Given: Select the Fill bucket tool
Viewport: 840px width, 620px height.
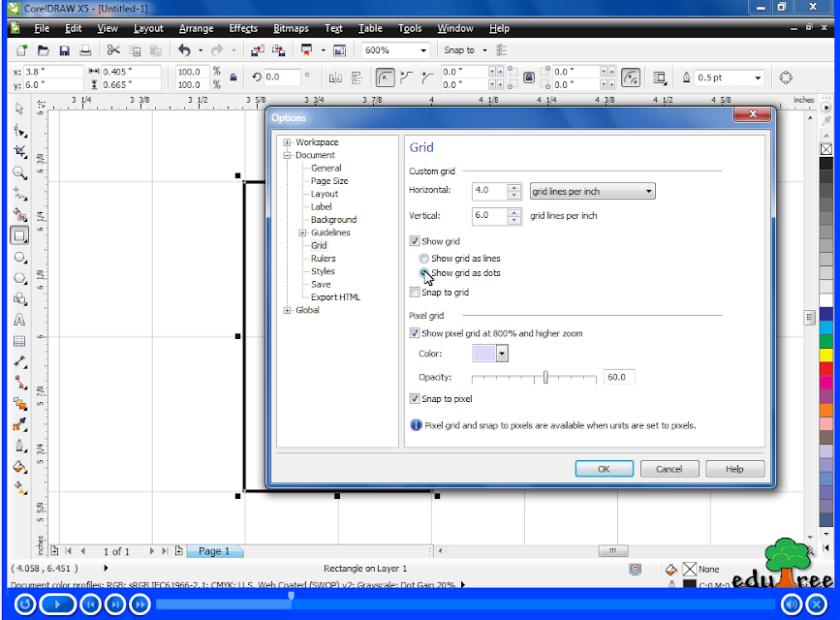Looking at the screenshot, I should (x=19, y=467).
